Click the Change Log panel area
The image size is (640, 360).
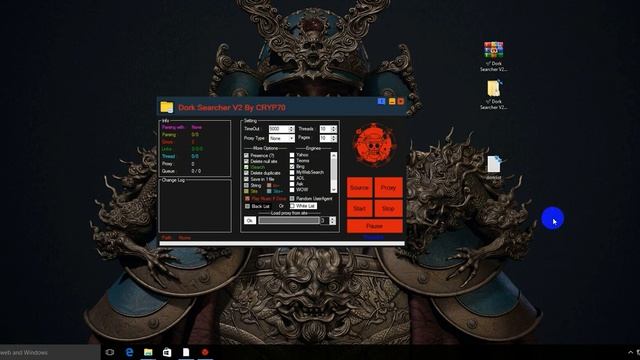(x=195, y=206)
